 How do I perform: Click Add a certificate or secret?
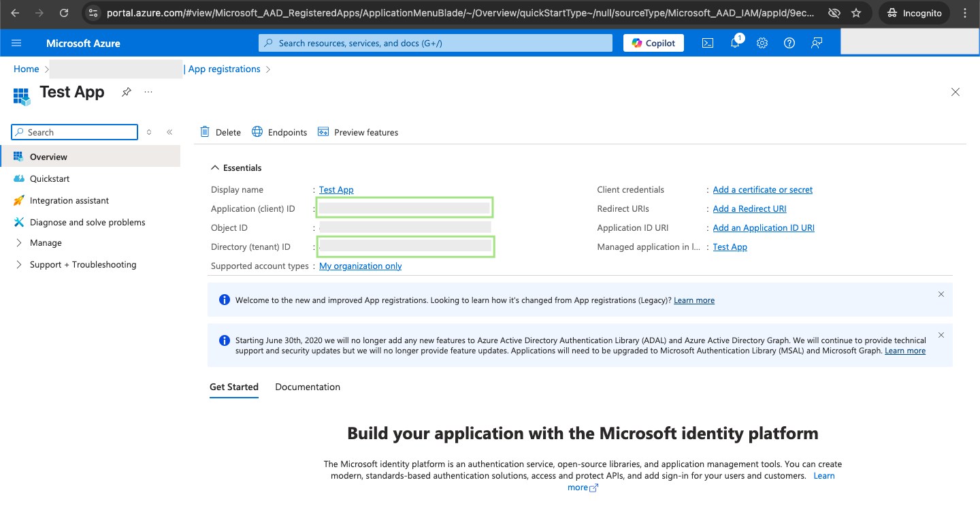click(763, 189)
